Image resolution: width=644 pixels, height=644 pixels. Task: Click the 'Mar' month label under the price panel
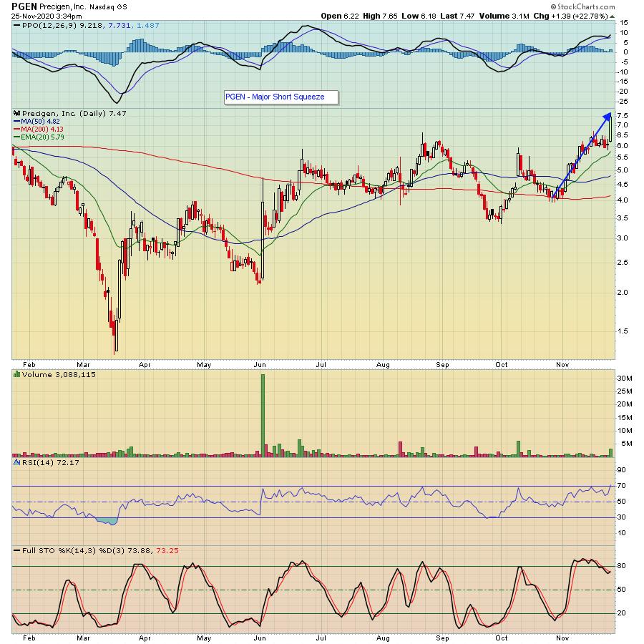[x=83, y=365]
